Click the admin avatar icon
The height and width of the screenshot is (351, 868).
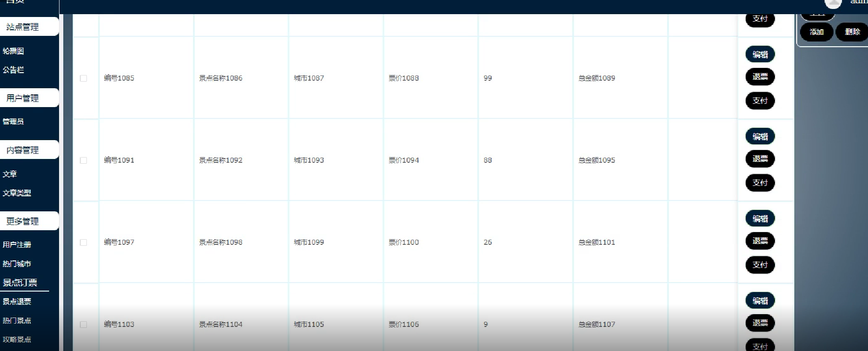click(x=833, y=3)
